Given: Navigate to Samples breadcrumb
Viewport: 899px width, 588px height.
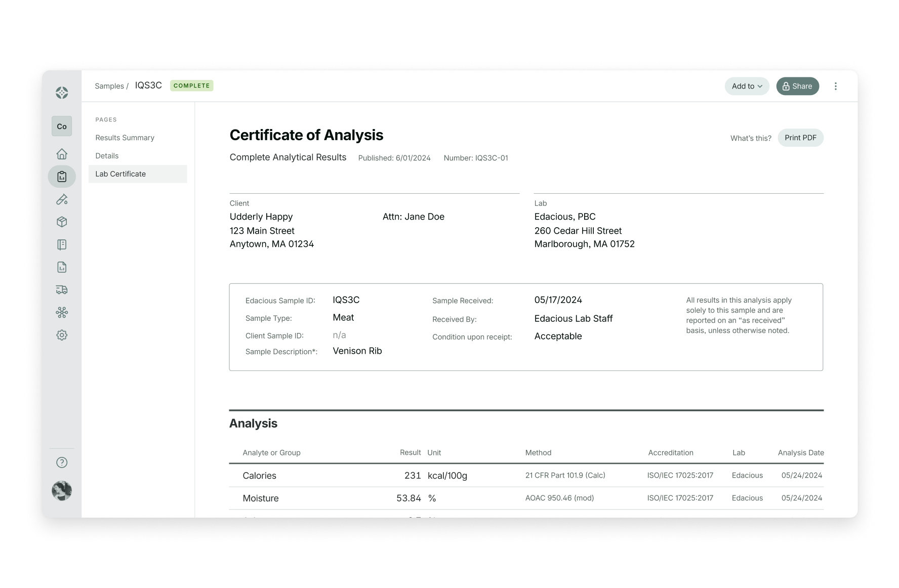Looking at the screenshot, I should pyautogui.click(x=109, y=86).
